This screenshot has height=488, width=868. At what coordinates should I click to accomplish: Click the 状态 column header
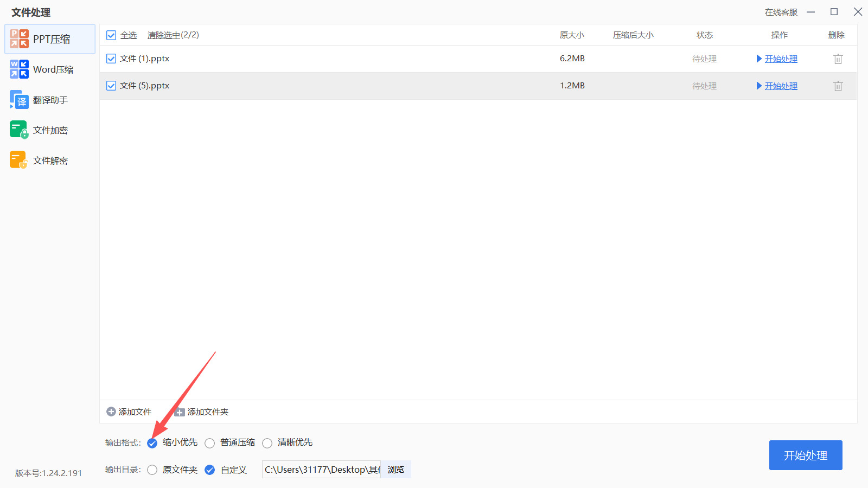(705, 35)
